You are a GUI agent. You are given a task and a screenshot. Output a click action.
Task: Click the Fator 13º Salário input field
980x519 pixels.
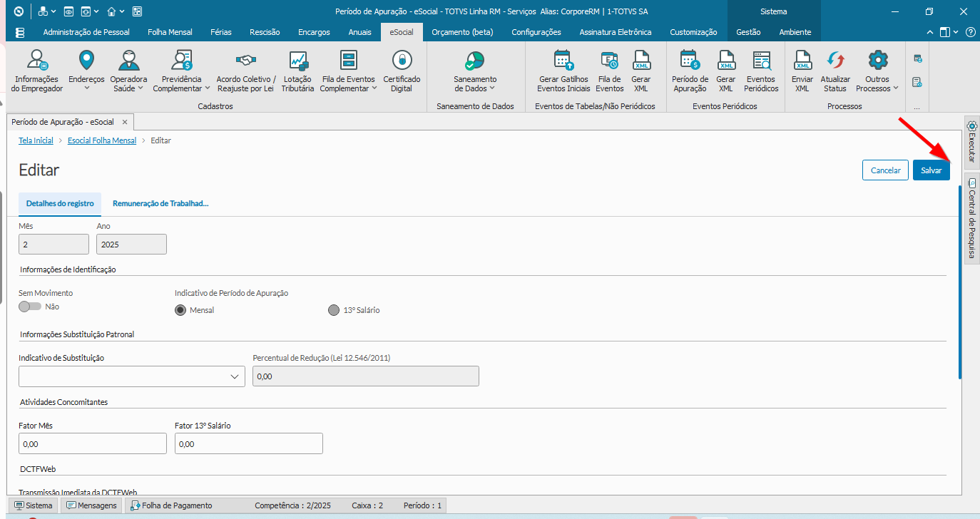point(249,443)
